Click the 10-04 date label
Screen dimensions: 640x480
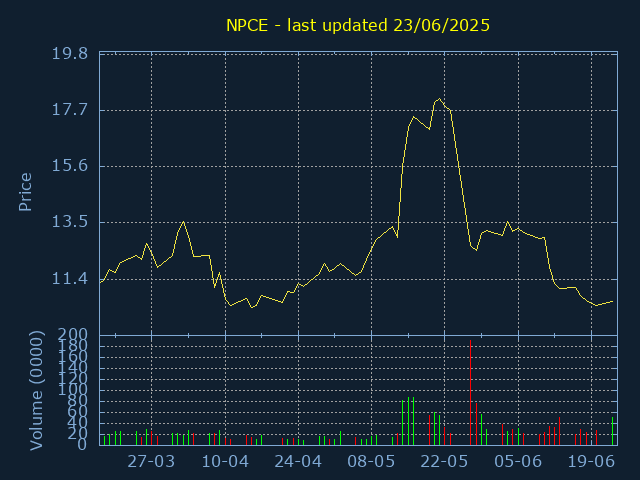tap(225, 462)
